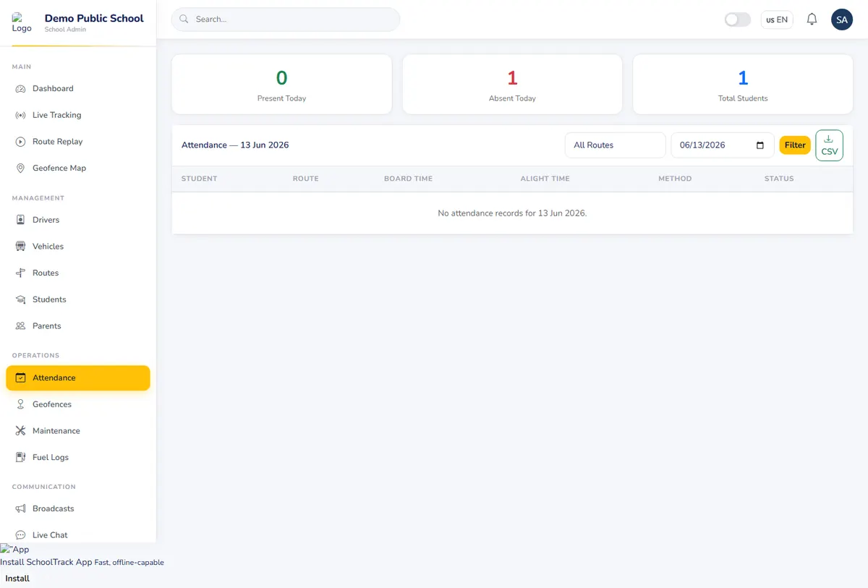This screenshot has width=868, height=588.
Task: Open the Broadcasts section
Action: click(78, 508)
